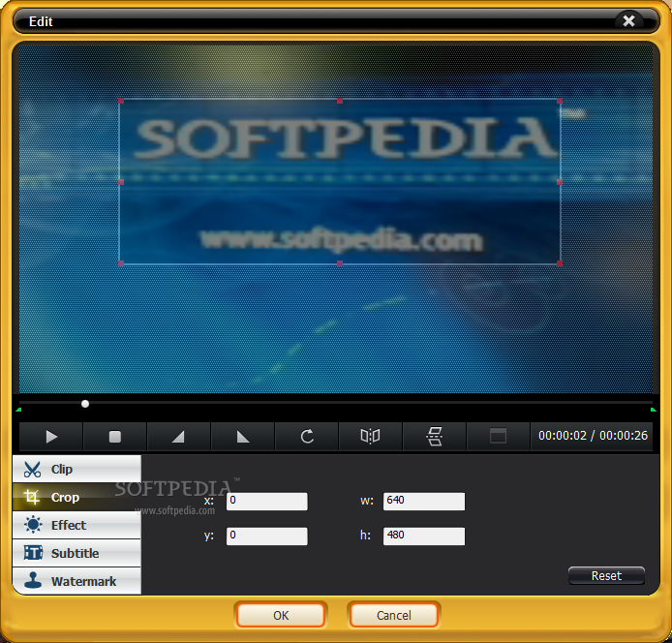Click the crop x position field
Screen dimensions: 672x643
(266, 501)
